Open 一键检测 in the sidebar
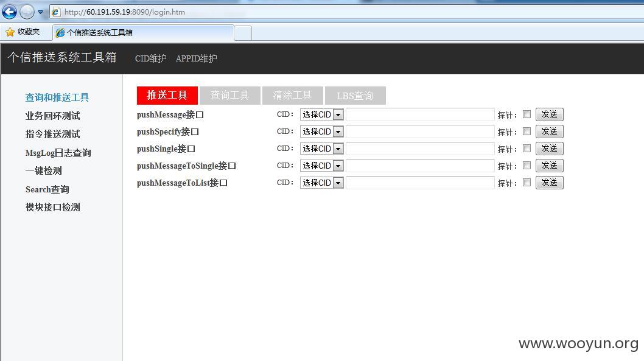The image size is (644, 361). (x=44, y=170)
